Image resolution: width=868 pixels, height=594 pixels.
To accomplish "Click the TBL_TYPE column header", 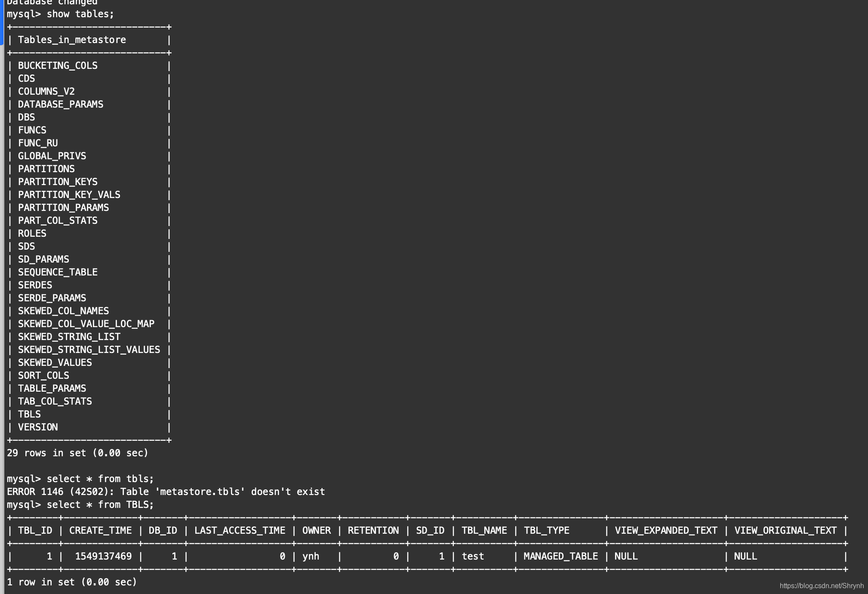I will pos(547,530).
